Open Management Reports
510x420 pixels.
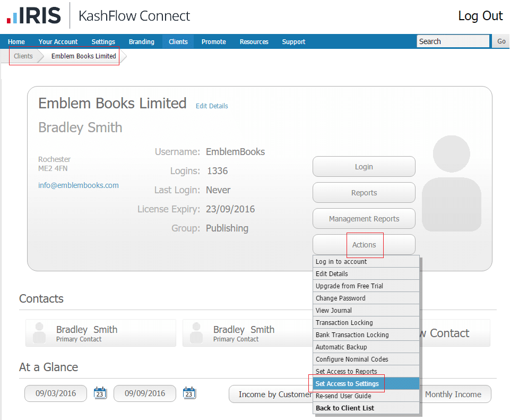364,219
